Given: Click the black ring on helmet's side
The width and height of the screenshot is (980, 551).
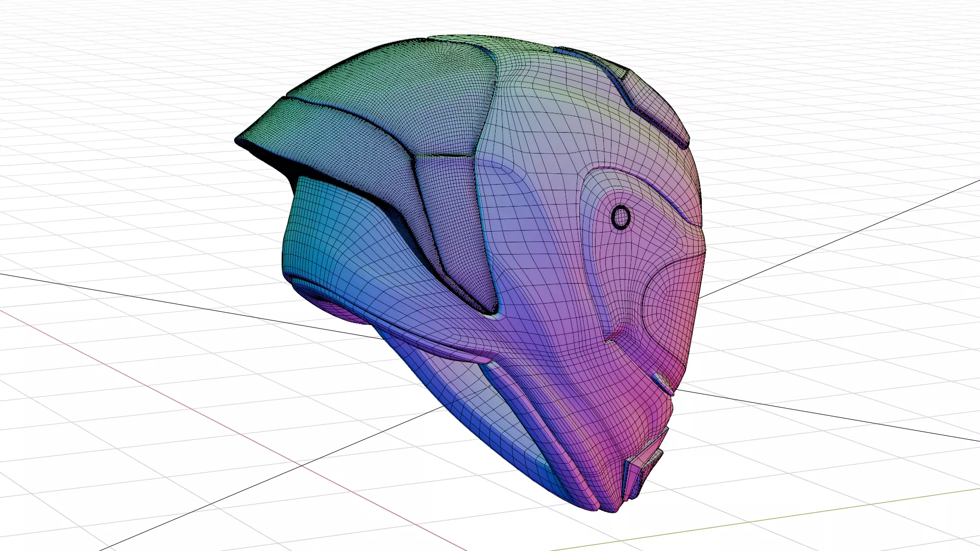Looking at the screenshot, I should coord(621,218).
